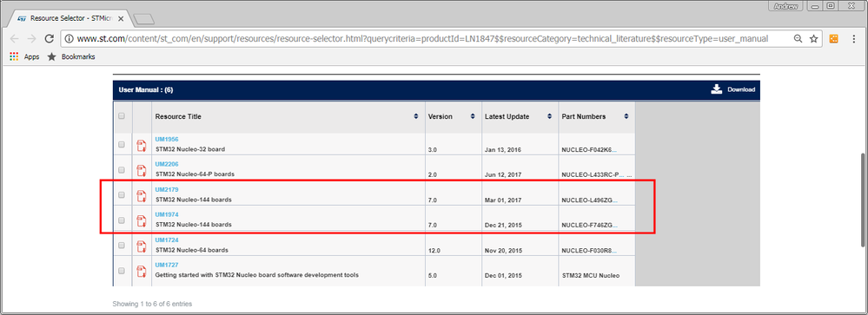Select the Resource Selector browser tab
The image size is (868, 315).
[70, 18]
